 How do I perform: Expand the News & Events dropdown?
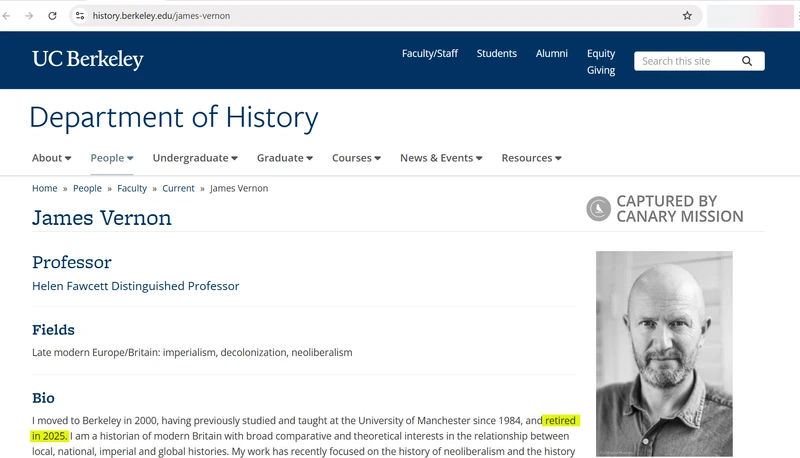coord(441,158)
